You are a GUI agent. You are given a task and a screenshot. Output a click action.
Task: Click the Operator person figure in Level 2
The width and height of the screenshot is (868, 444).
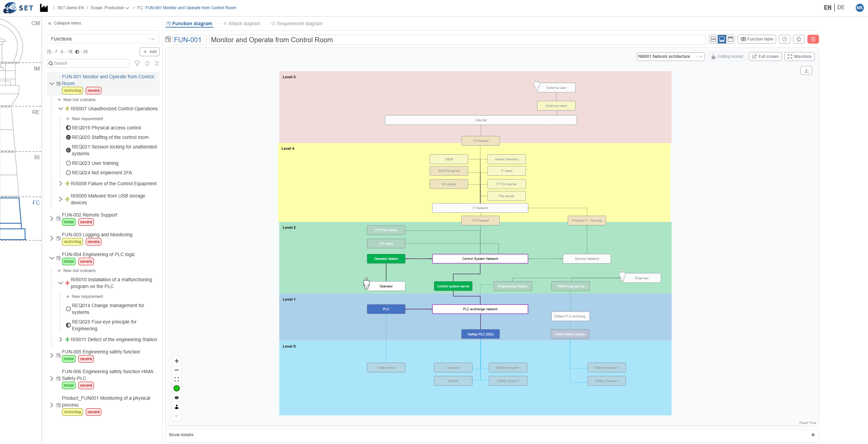pyautogui.click(x=366, y=283)
